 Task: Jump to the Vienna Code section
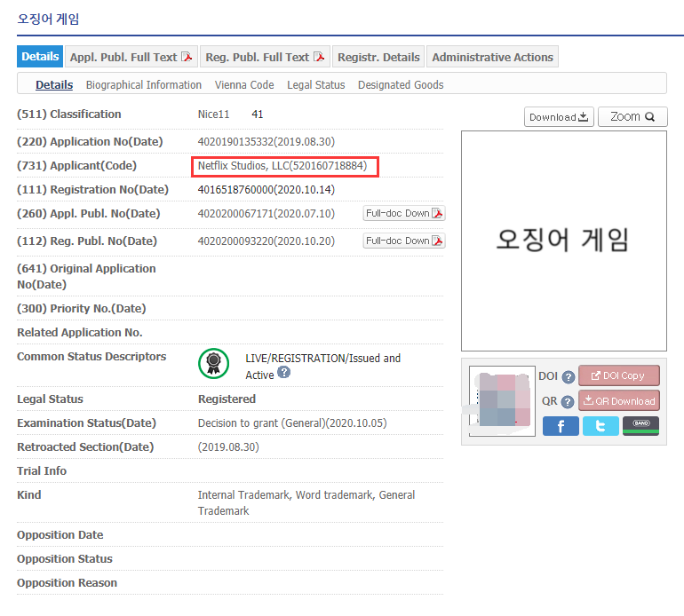click(244, 84)
